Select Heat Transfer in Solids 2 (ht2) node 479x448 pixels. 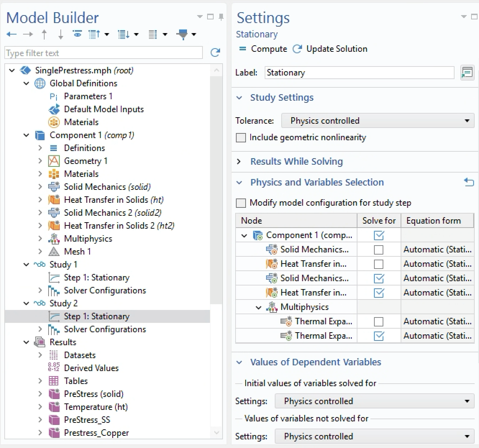point(119,226)
